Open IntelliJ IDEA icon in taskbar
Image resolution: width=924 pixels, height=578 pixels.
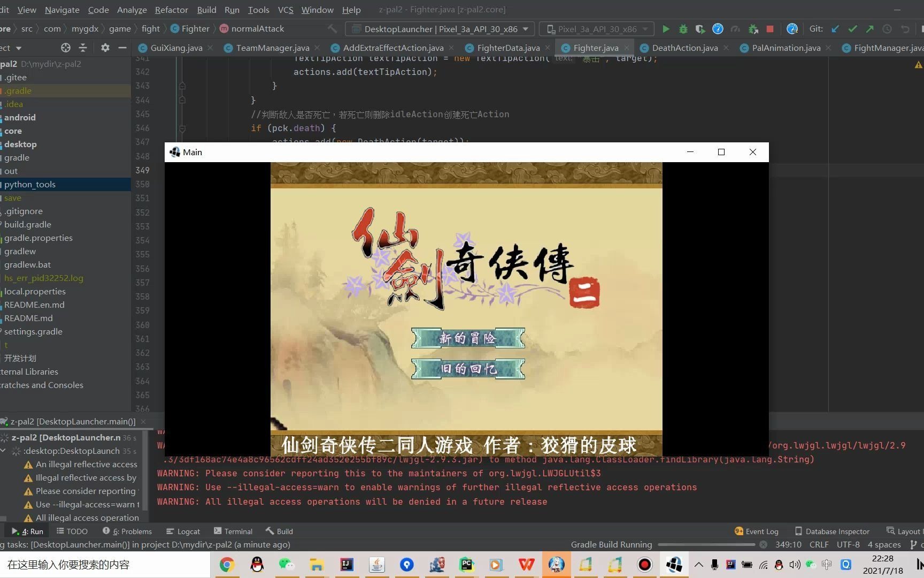pyautogui.click(x=346, y=565)
